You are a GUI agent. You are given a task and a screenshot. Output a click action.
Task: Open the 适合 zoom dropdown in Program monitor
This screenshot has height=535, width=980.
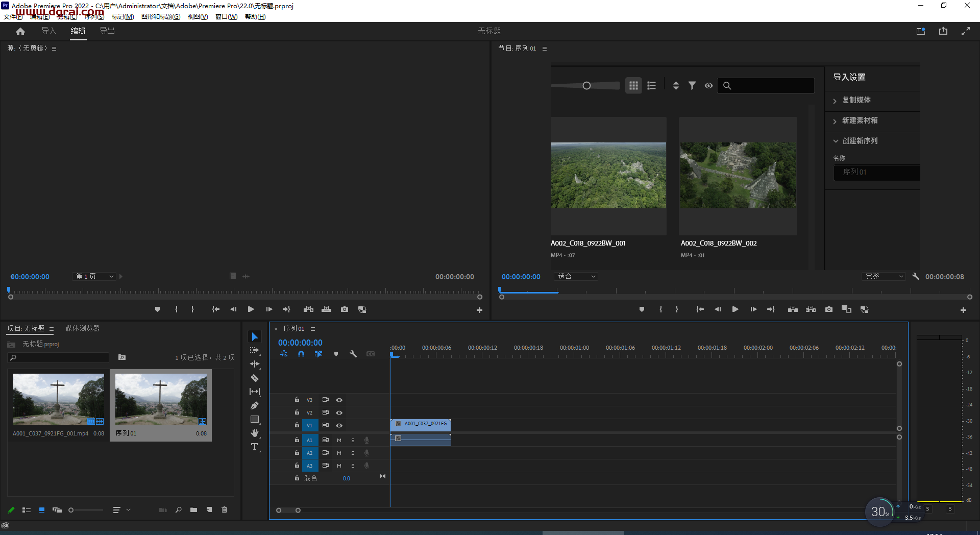[576, 276]
